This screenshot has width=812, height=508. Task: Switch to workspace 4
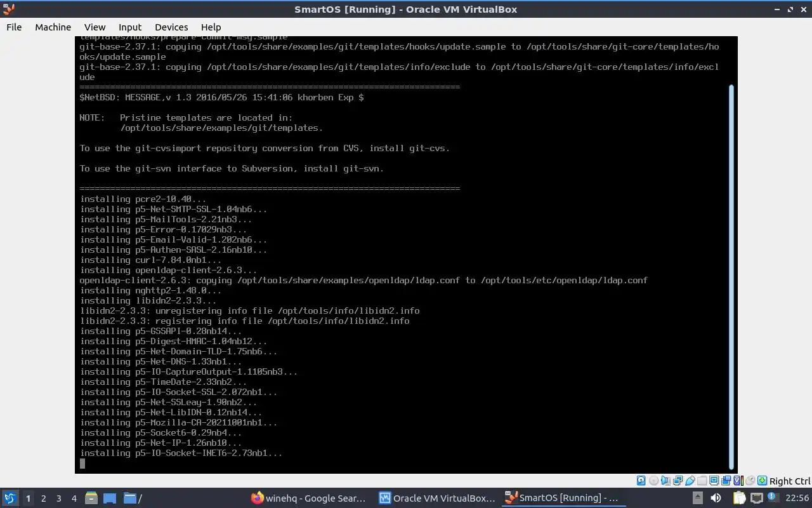[x=74, y=498]
